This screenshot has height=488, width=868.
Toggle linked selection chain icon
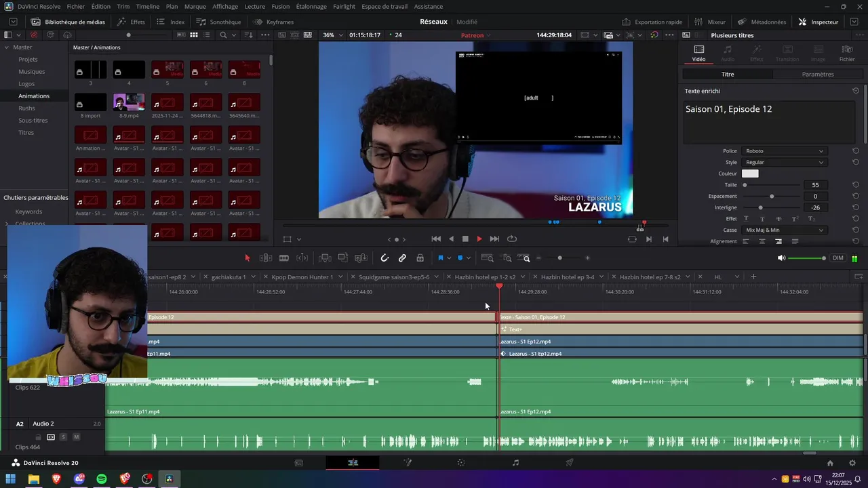point(402,258)
